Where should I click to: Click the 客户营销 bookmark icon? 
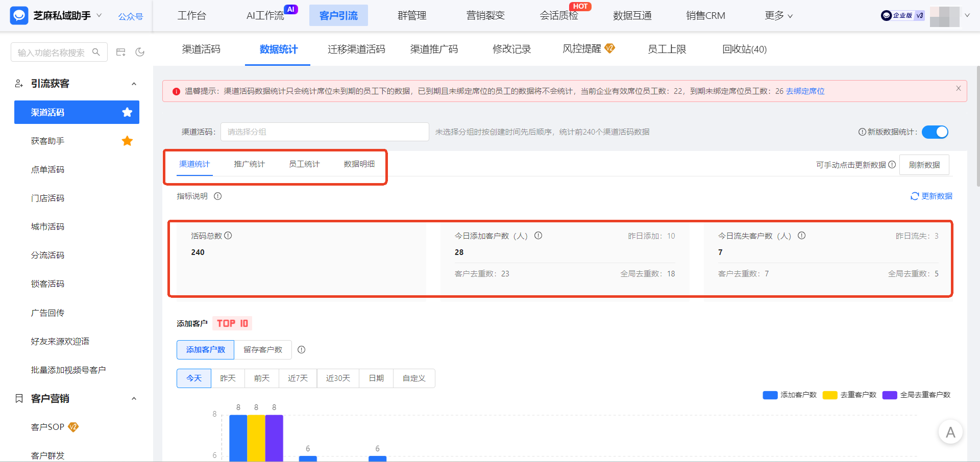point(19,398)
